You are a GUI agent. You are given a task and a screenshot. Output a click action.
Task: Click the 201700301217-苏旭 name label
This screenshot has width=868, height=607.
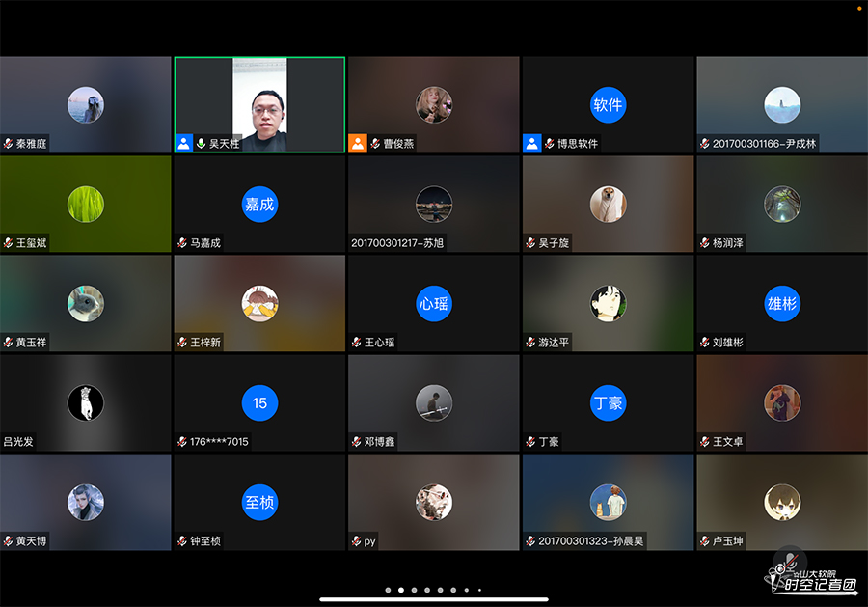[x=398, y=243]
